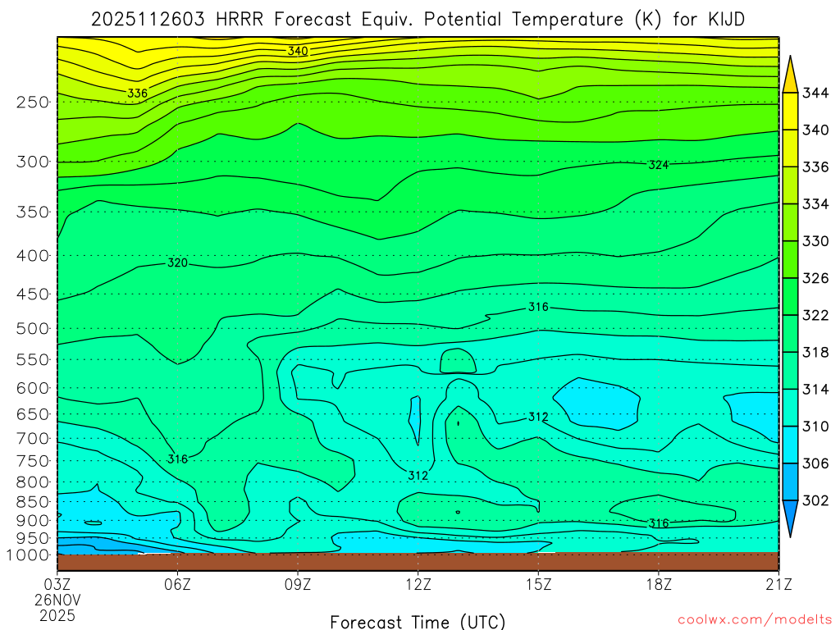Click the 400 pressure level axis label
The height and width of the screenshot is (630, 840).
(33, 256)
